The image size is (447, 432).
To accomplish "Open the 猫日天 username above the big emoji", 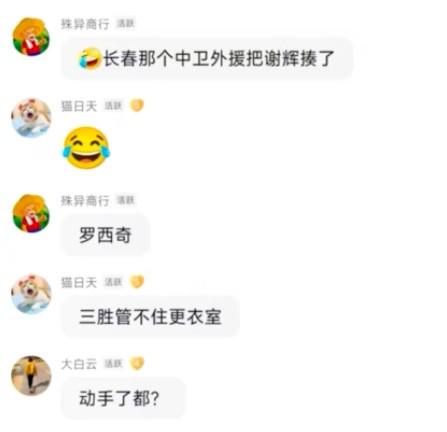I will (79, 106).
